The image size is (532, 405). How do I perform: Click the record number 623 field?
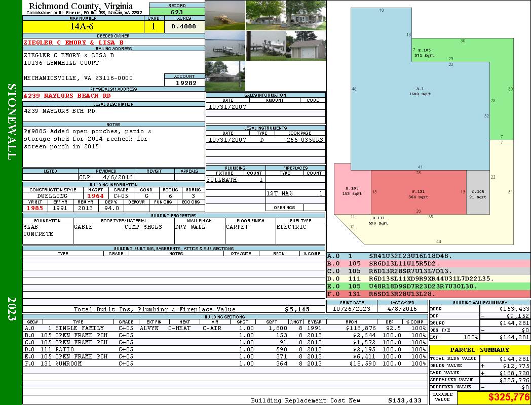click(177, 12)
